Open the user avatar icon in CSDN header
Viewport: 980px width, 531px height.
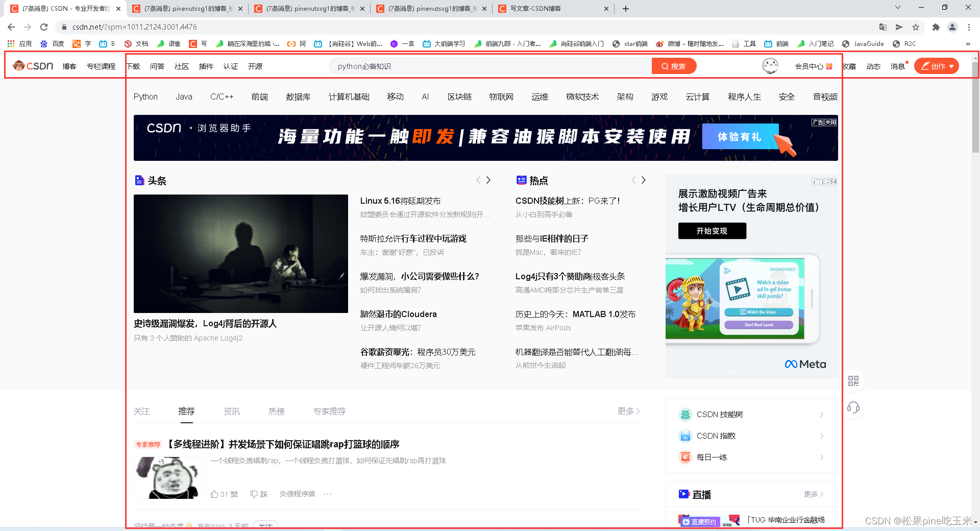[770, 66]
